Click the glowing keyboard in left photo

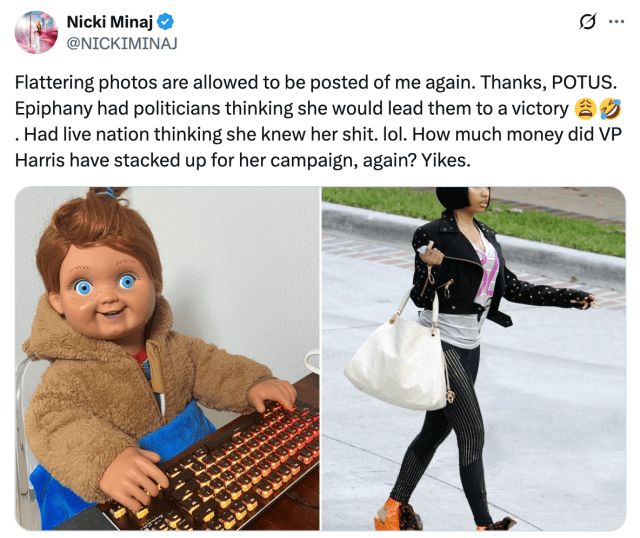tap(229, 461)
